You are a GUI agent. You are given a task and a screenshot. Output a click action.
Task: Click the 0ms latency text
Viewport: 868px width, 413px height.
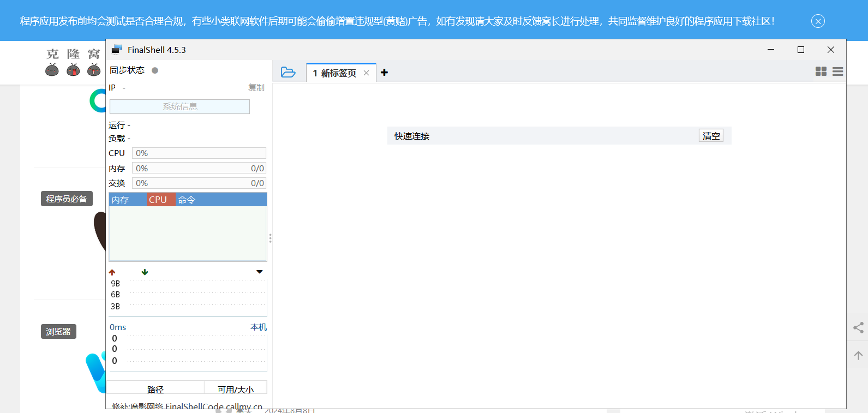click(x=118, y=327)
